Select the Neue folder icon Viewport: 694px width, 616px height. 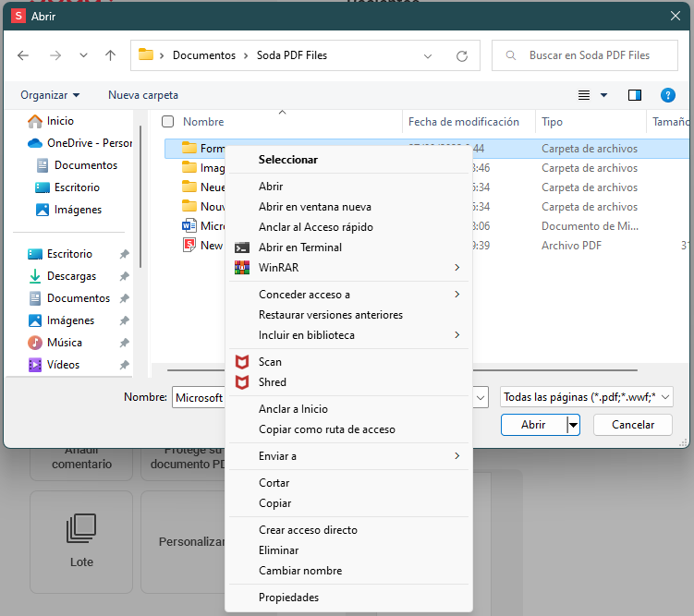click(x=189, y=187)
